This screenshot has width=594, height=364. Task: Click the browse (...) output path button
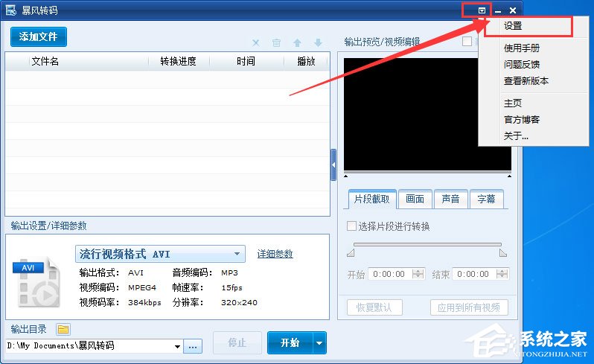click(x=193, y=346)
